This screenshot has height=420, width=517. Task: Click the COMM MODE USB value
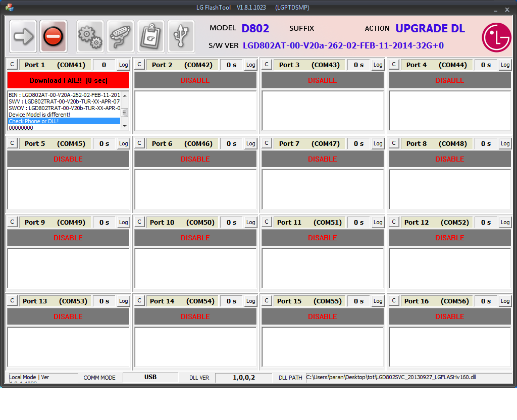pos(150,377)
